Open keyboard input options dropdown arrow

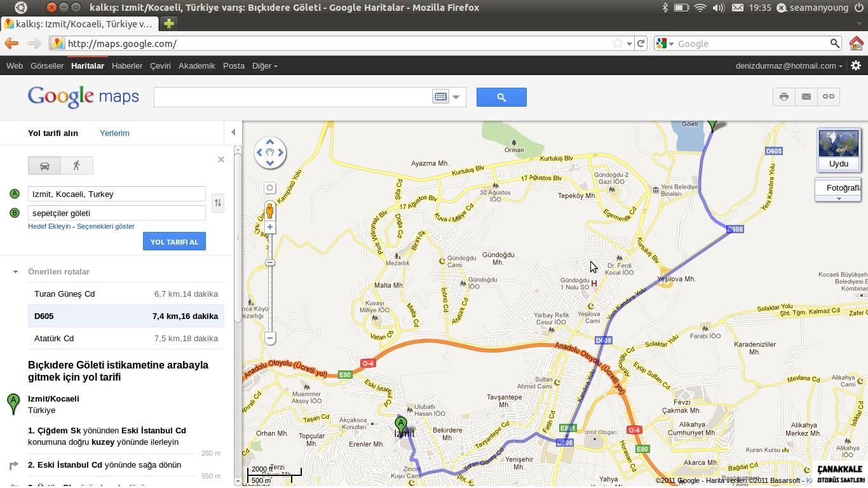click(x=456, y=97)
